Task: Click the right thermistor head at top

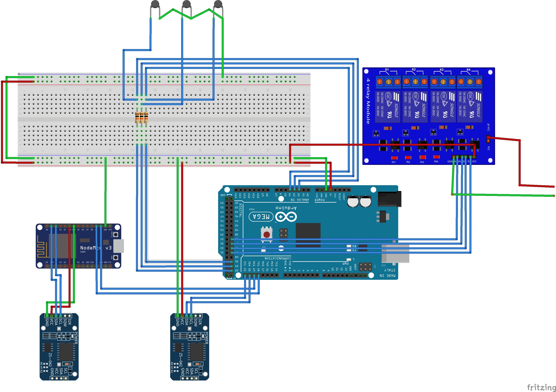Action: point(218,4)
